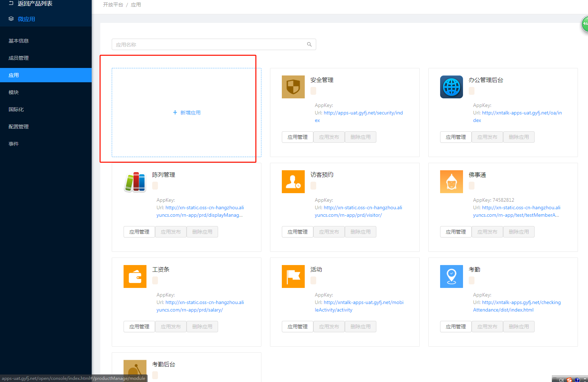Viewport: 588px width, 382px height.
Task: Click 返回产品列表 link
Action: pos(35,4)
